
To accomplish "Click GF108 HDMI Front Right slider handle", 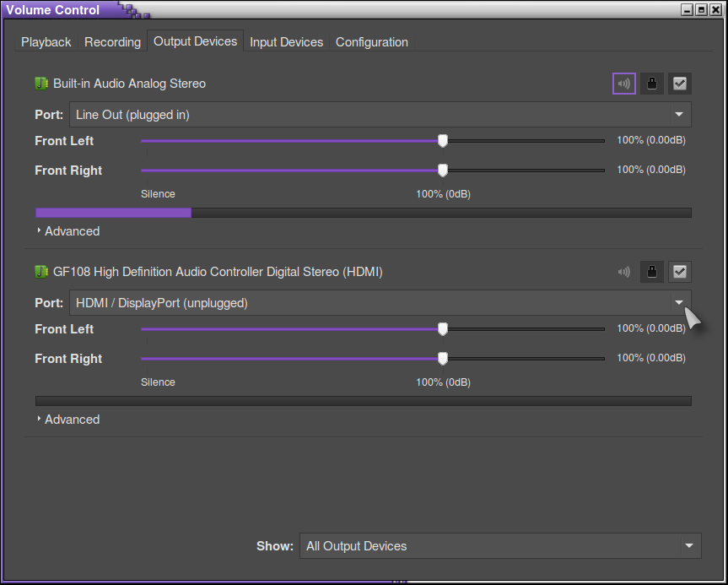I will click(x=443, y=359).
